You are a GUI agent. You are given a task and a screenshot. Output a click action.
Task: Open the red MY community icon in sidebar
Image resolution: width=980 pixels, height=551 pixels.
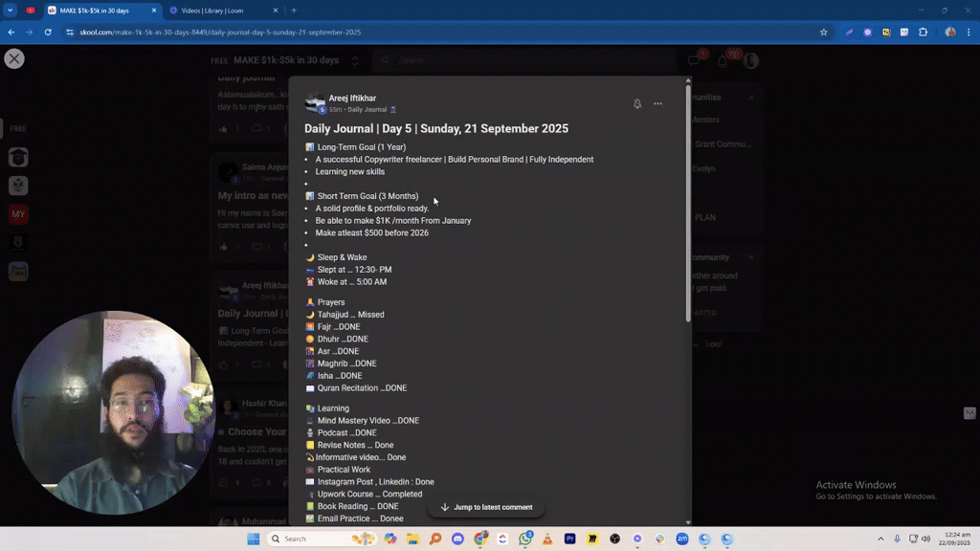pyautogui.click(x=18, y=214)
